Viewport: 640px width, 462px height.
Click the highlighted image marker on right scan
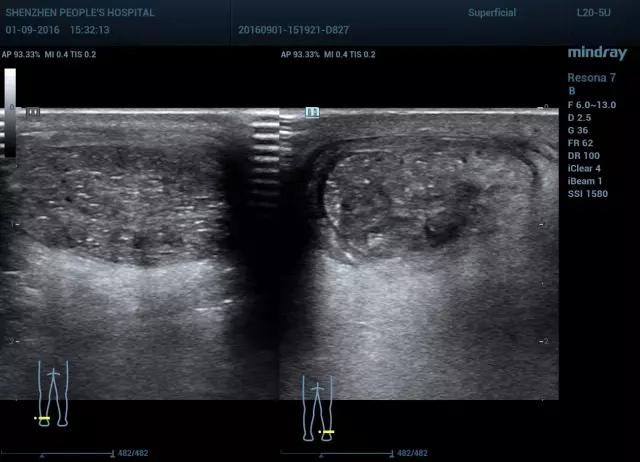(x=312, y=113)
